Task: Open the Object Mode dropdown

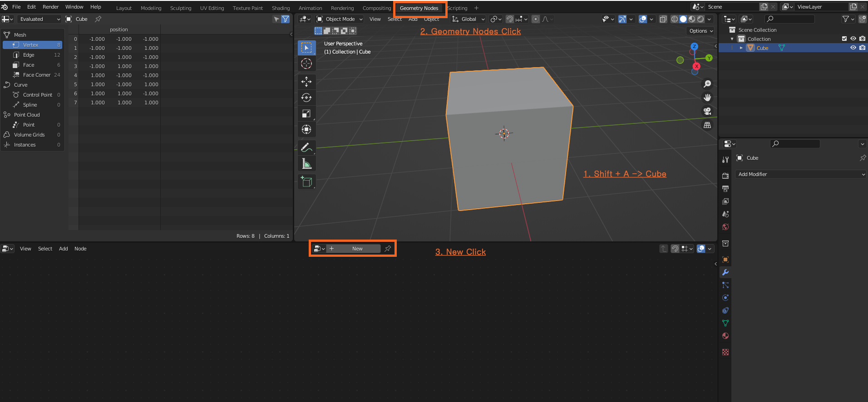Action: tap(340, 19)
